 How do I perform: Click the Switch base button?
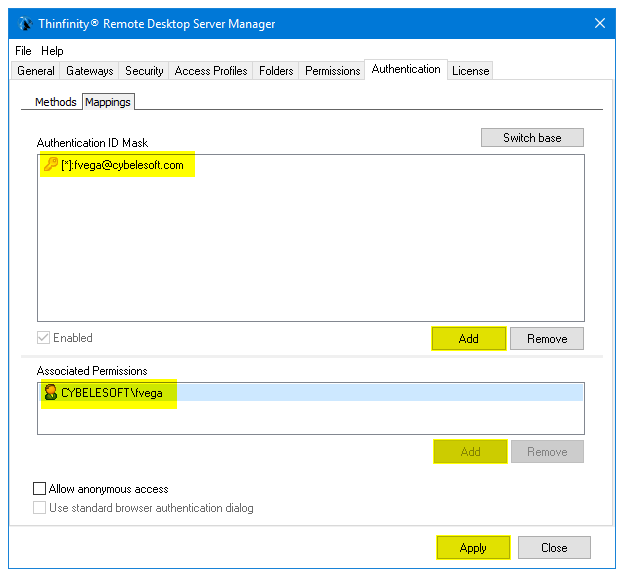tap(532, 138)
